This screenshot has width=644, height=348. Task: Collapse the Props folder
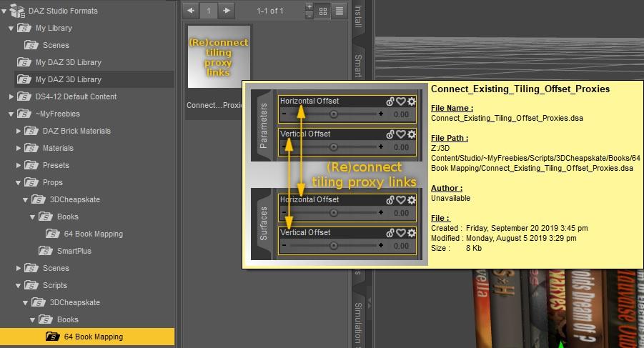click(18, 183)
